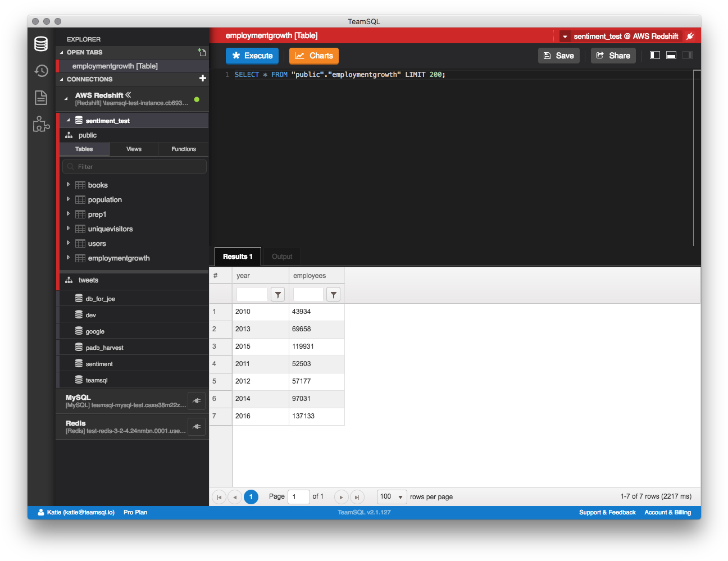Switch to the Views tab

coord(134,149)
